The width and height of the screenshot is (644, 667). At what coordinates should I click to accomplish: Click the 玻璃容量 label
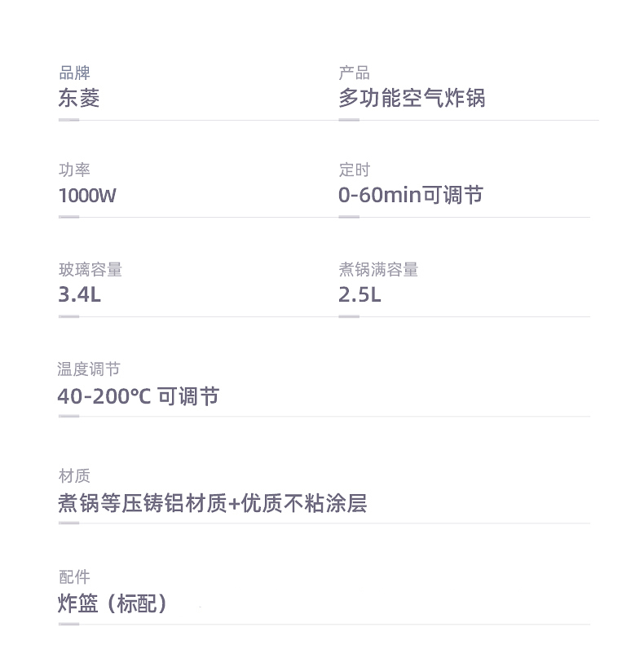tap(90, 269)
